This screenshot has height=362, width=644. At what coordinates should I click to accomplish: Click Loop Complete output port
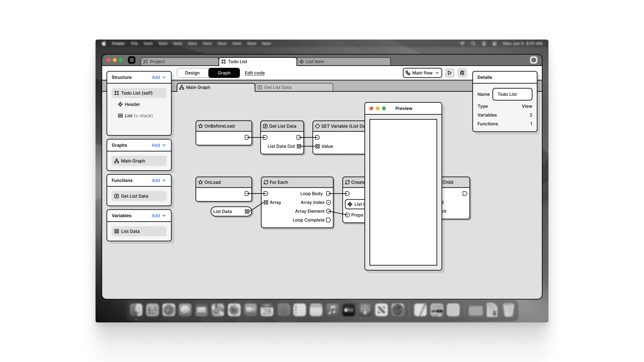click(x=329, y=220)
